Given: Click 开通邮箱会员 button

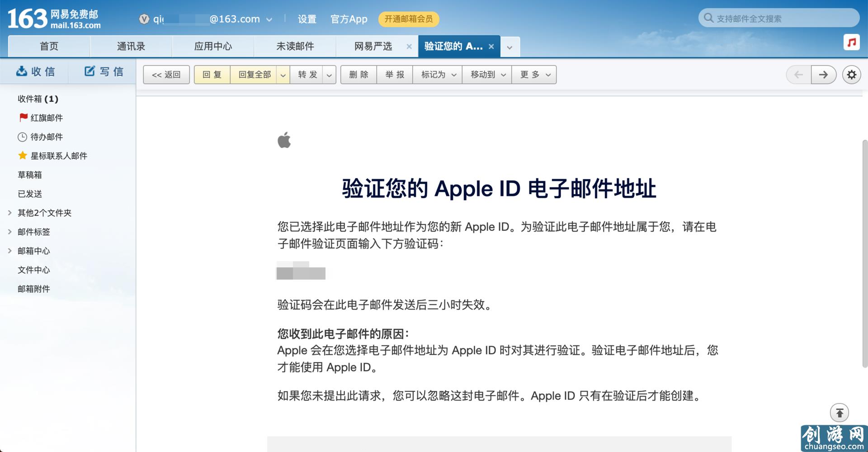Looking at the screenshot, I should (x=409, y=19).
